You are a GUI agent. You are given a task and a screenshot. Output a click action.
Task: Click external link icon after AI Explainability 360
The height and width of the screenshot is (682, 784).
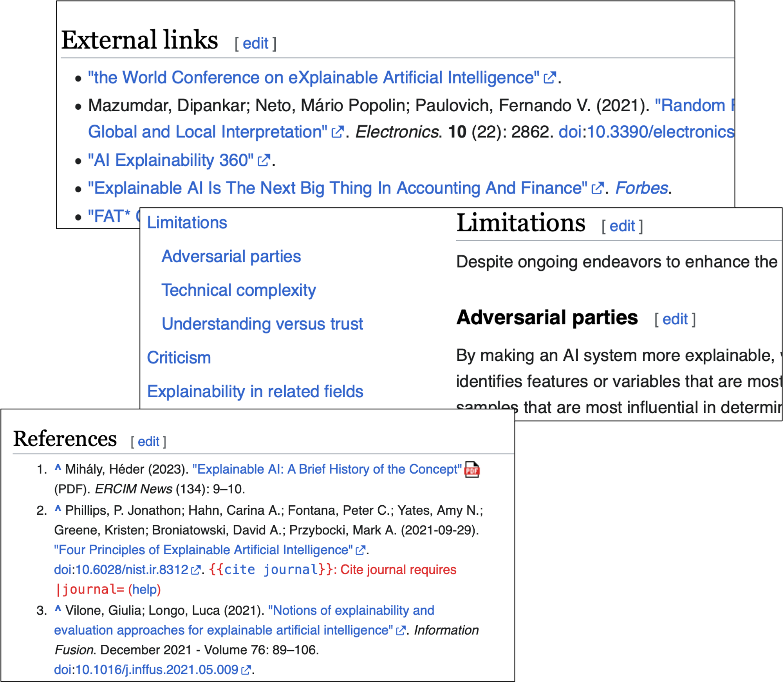pos(264,160)
